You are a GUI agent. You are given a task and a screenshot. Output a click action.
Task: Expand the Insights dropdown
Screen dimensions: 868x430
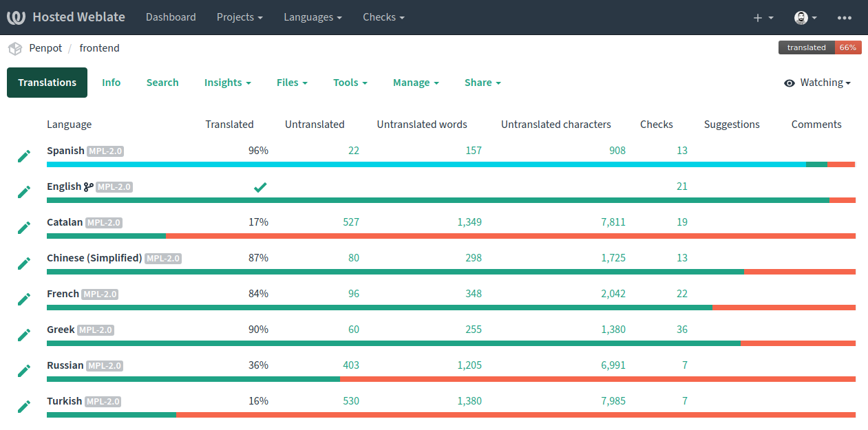[x=227, y=83]
